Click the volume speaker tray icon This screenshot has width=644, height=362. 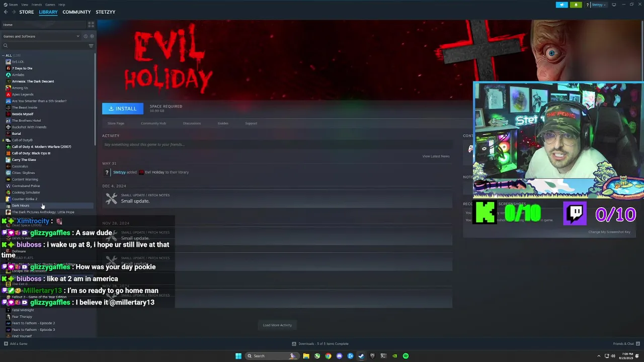pos(613,356)
